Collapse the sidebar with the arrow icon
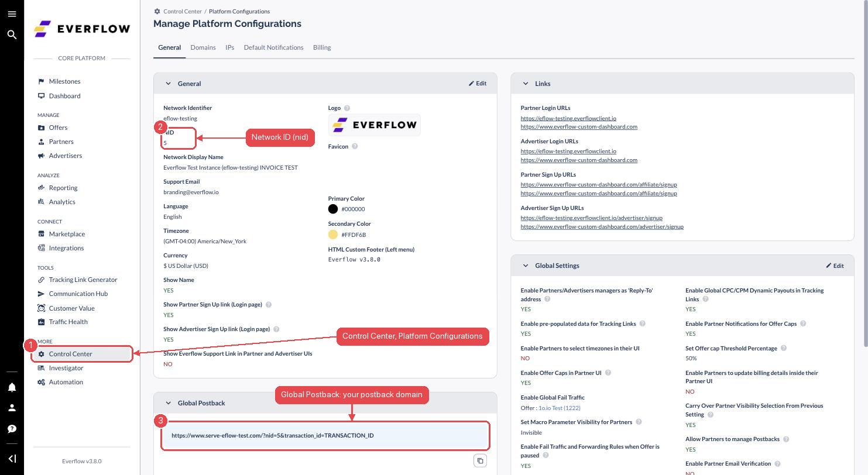The width and height of the screenshot is (868, 475). pos(12,459)
